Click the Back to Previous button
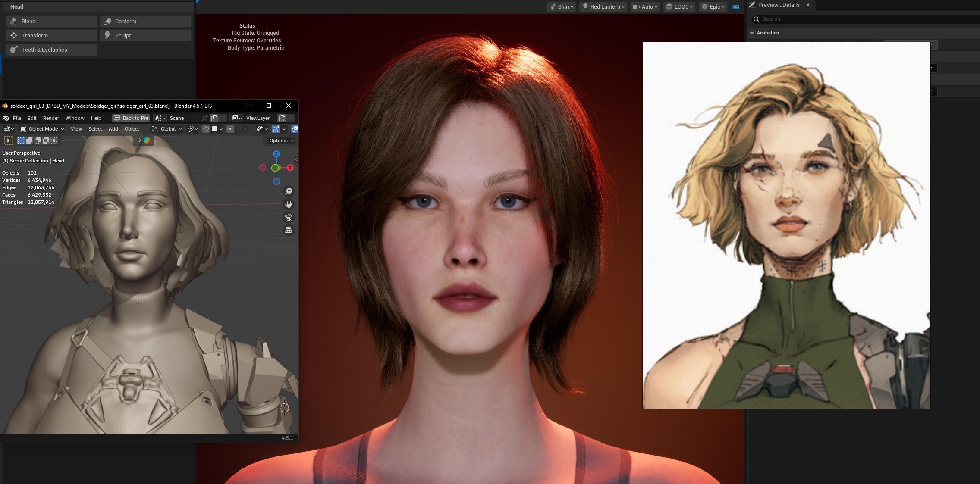The height and width of the screenshot is (484, 980). [x=131, y=118]
